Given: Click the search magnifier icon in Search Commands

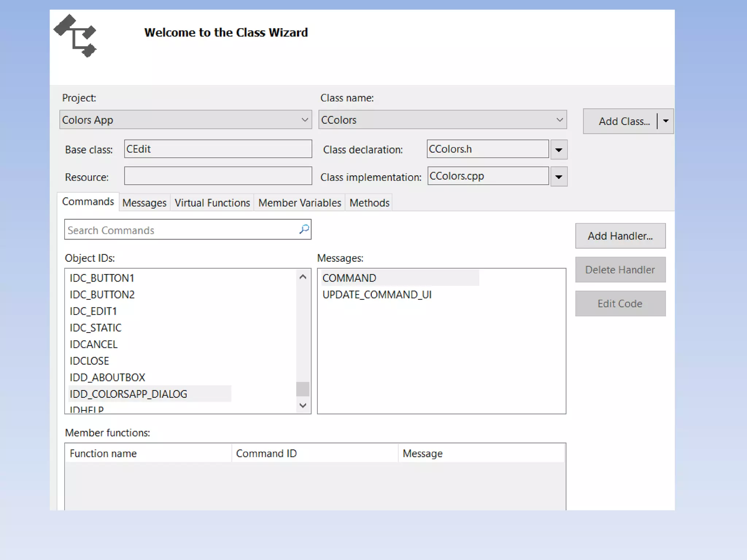Looking at the screenshot, I should tap(304, 229).
